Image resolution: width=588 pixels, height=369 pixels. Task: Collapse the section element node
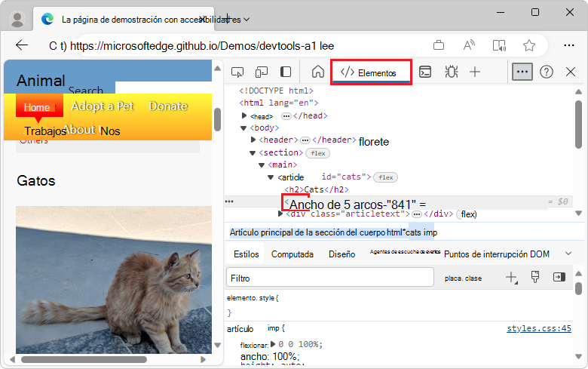253,152
